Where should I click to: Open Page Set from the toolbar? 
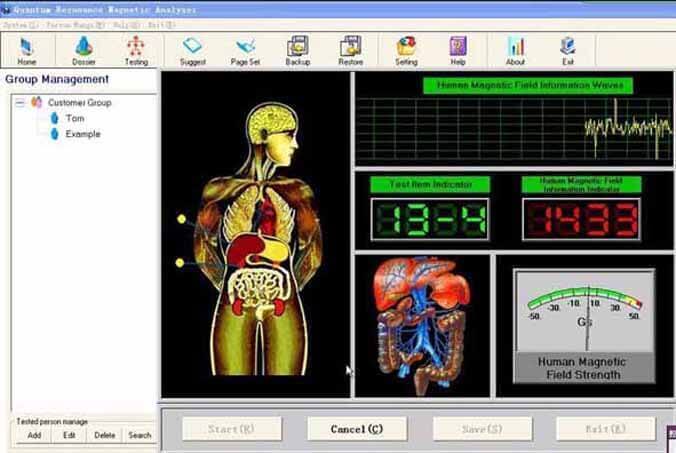[244, 50]
